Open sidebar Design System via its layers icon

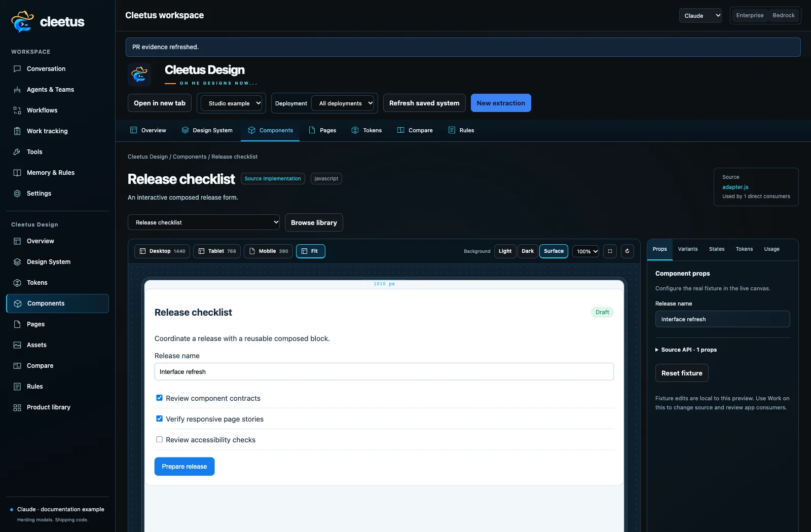coord(17,262)
